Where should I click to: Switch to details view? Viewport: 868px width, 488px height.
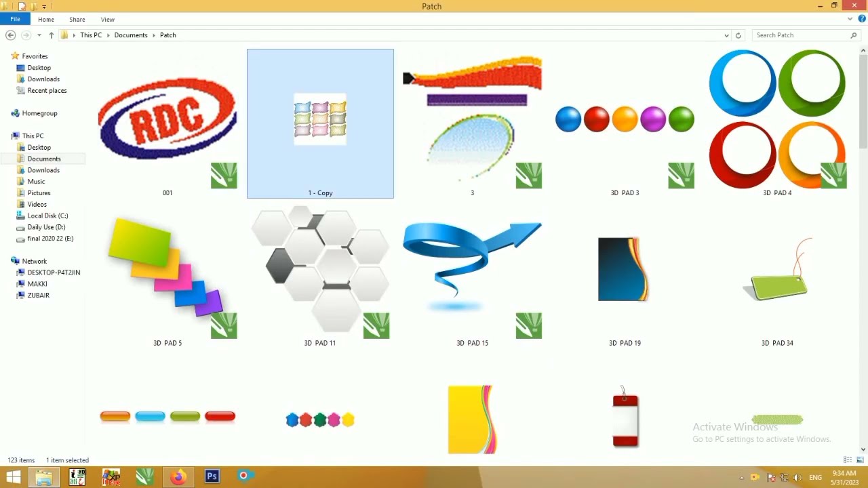coord(848,460)
